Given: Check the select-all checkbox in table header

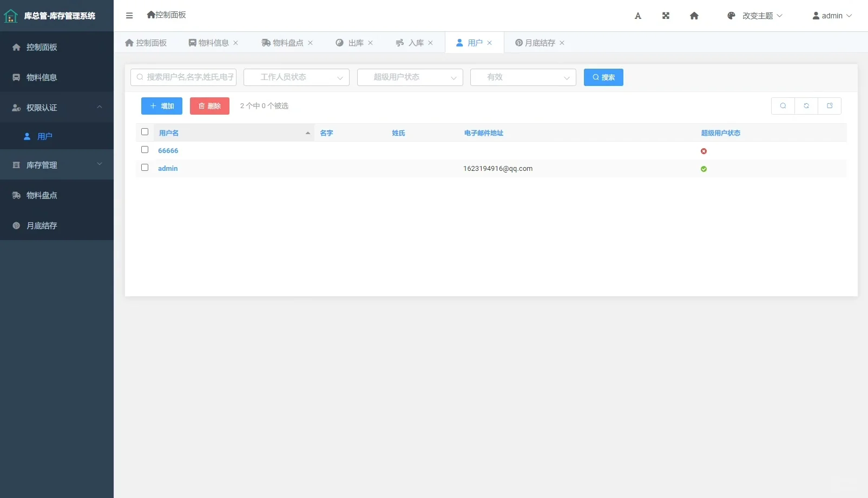Looking at the screenshot, I should click(144, 131).
